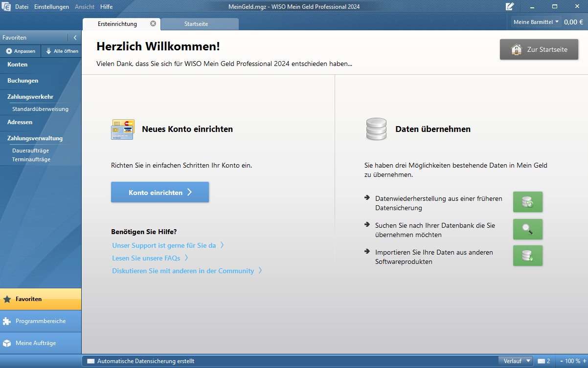Click the pencil edit icon in the title bar
This screenshot has height=368, width=588.
[509, 6]
